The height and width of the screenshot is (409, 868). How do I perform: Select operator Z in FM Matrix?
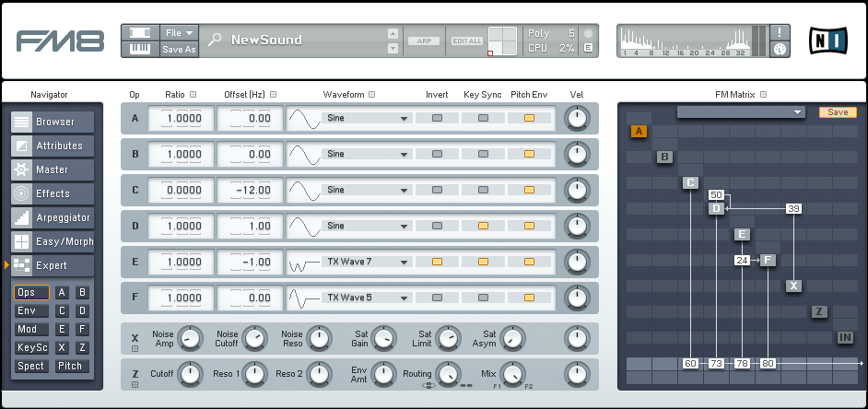[819, 311]
